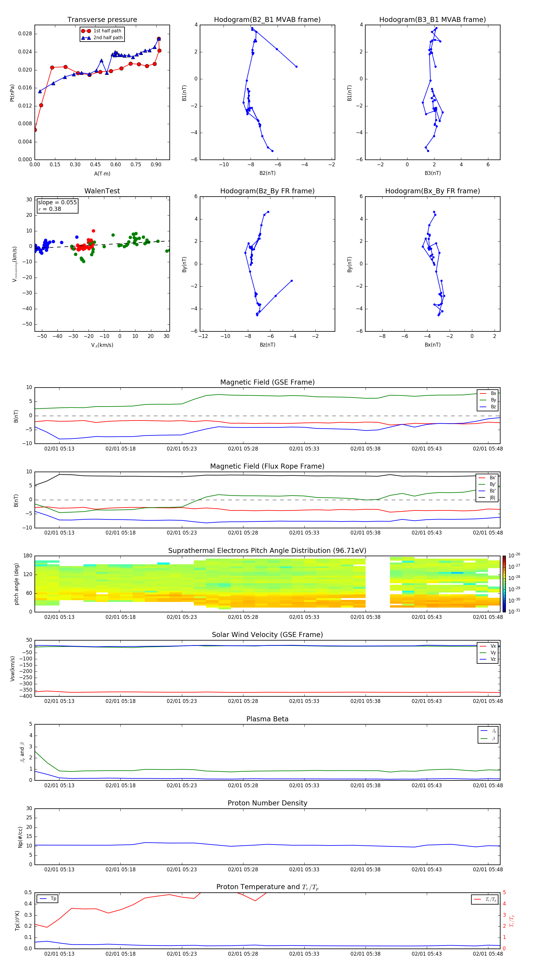Click 'Bz(nT)' x-axis label
The image size is (535, 980).
[x=267, y=345]
